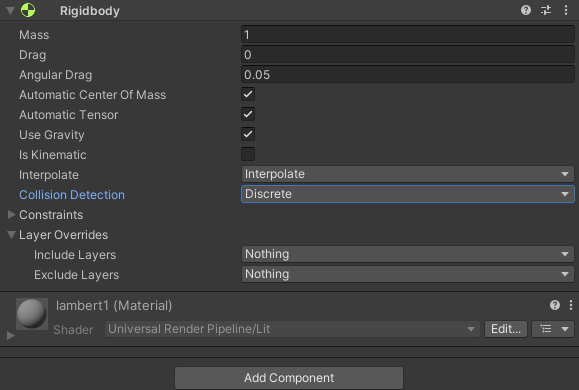This screenshot has width=579, height=390.
Task: Open Rigidbody help reference icon
Action: (x=526, y=10)
